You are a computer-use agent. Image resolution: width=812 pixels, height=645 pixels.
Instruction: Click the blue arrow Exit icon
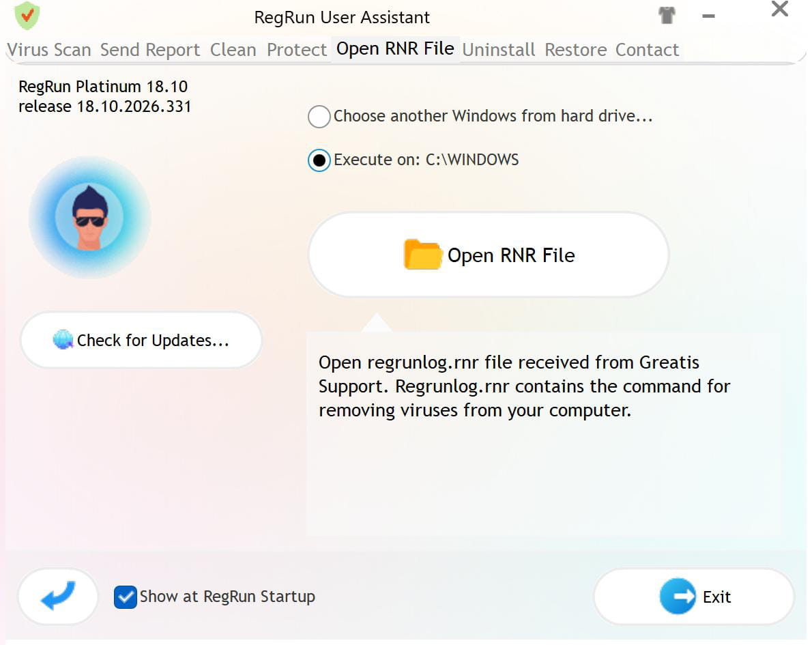(677, 597)
